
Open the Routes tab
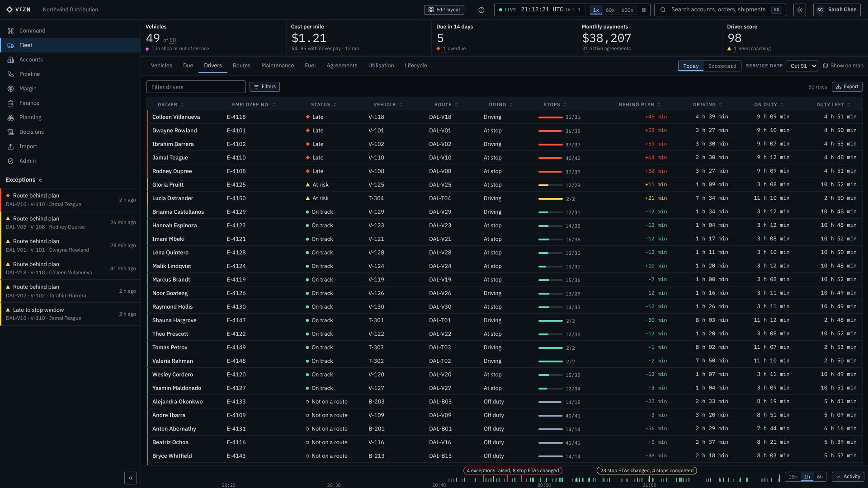pos(241,66)
